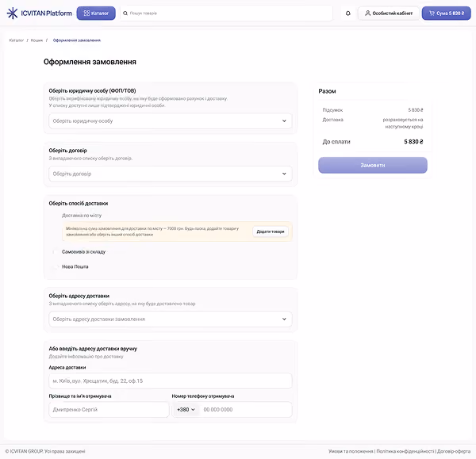Click the search magnifier icon
The height and width of the screenshot is (459, 476).
point(125,13)
